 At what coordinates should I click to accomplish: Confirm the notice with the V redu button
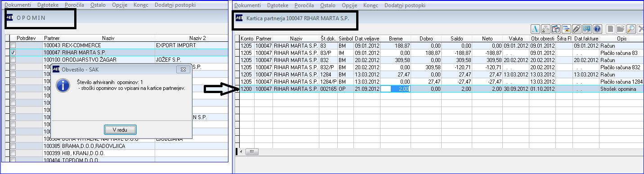[x=120, y=129]
